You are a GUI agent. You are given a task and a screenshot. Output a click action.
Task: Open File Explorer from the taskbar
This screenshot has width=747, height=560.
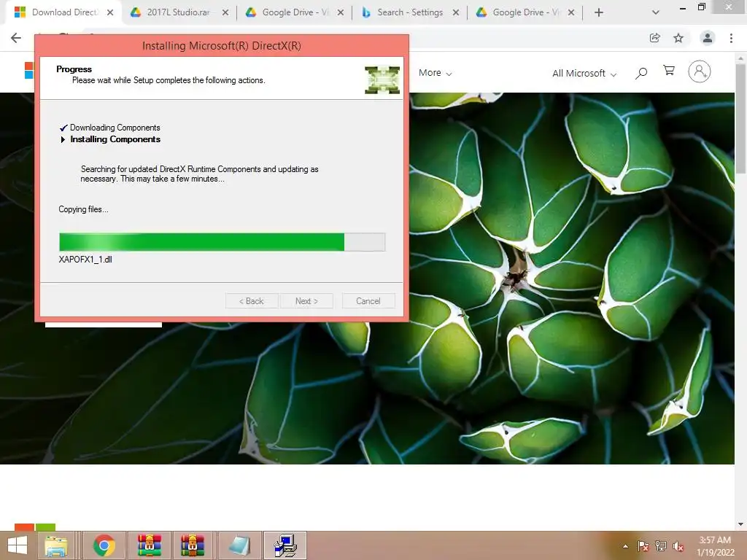[x=56, y=545]
